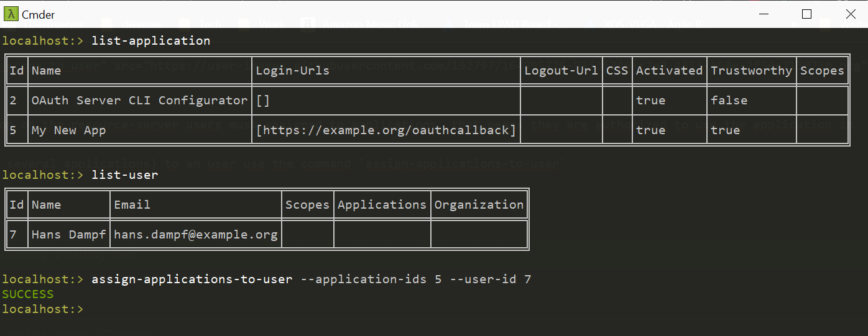The width and height of the screenshot is (868, 336).
Task: Click Activated value true in OAuth Server row
Action: [x=650, y=101]
